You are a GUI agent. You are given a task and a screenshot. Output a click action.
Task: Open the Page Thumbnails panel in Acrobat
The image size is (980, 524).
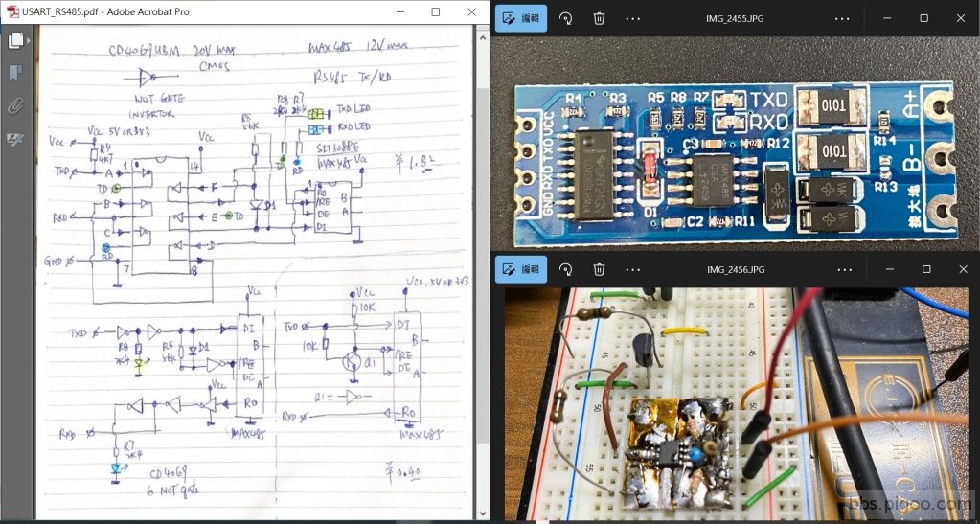point(15,41)
